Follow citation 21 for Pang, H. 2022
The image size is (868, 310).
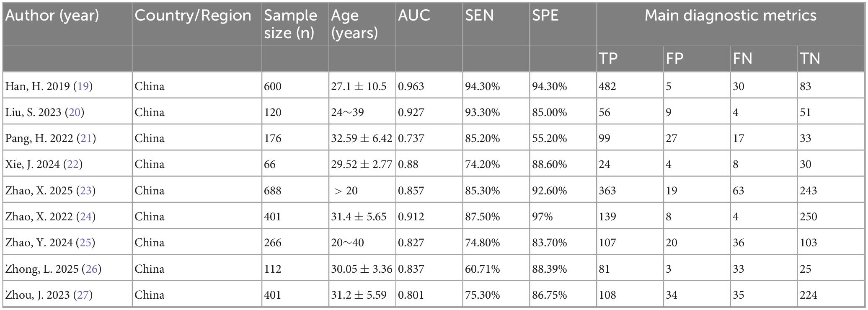(x=86, y=138)
